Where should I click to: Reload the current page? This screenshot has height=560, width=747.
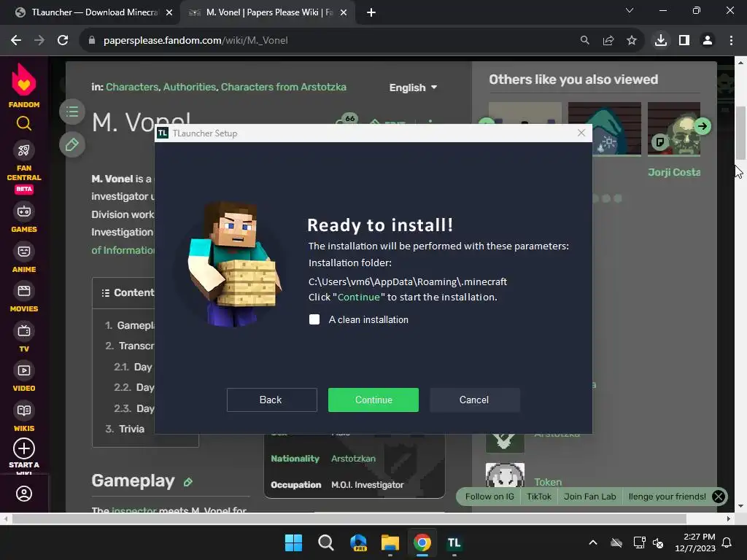click(63, 41)
